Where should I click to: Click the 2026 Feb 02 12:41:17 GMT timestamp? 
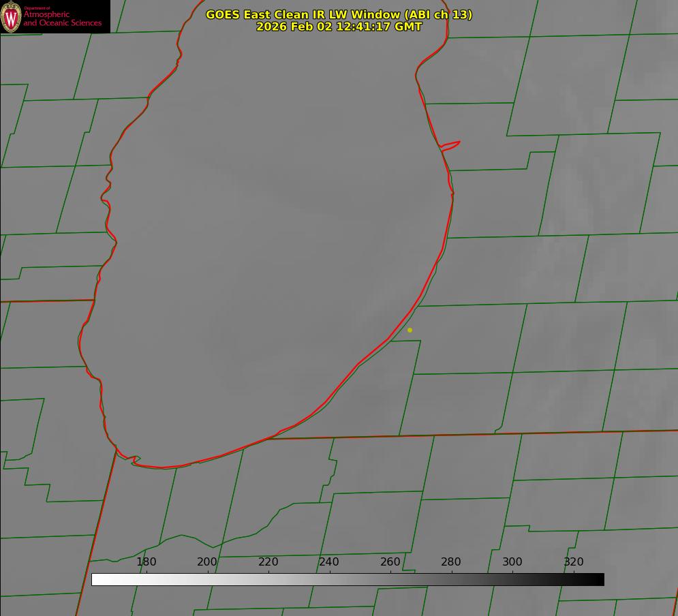339,27
